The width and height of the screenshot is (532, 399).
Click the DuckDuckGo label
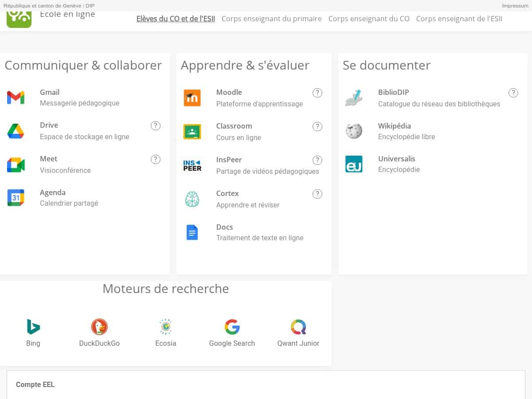tap(99, 343)
